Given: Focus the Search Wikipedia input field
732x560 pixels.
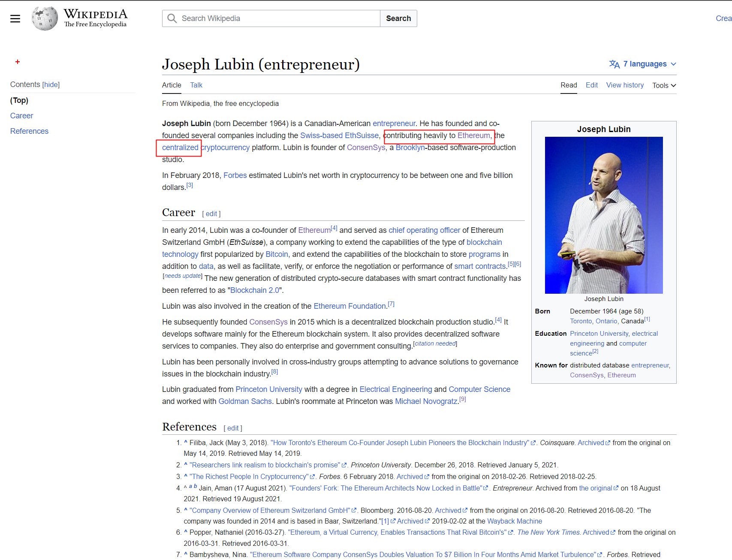Looking at the screenshot, I should click(x=271, y=18).
